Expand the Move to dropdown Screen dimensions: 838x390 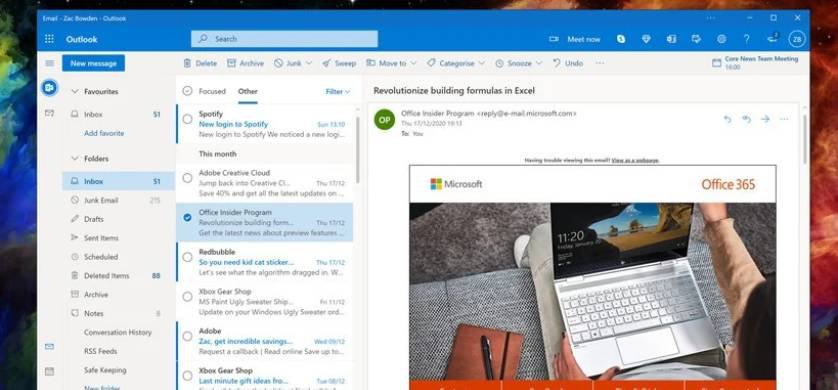point(391,63)
